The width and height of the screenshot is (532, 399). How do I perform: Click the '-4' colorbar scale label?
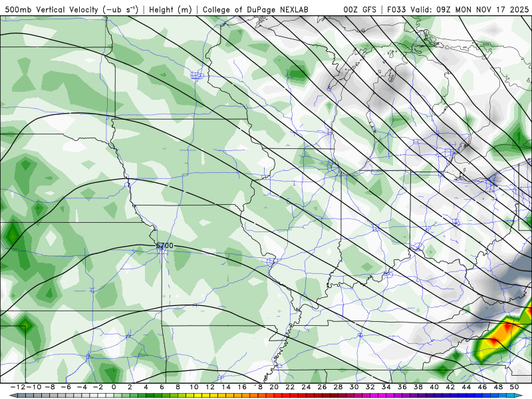(82, 387)
